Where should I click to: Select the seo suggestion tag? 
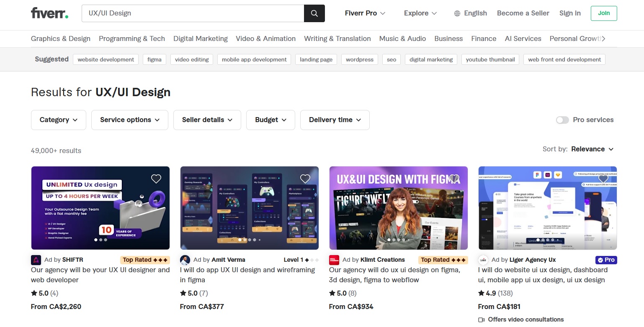pyautogui.click(x=392, y=59)
